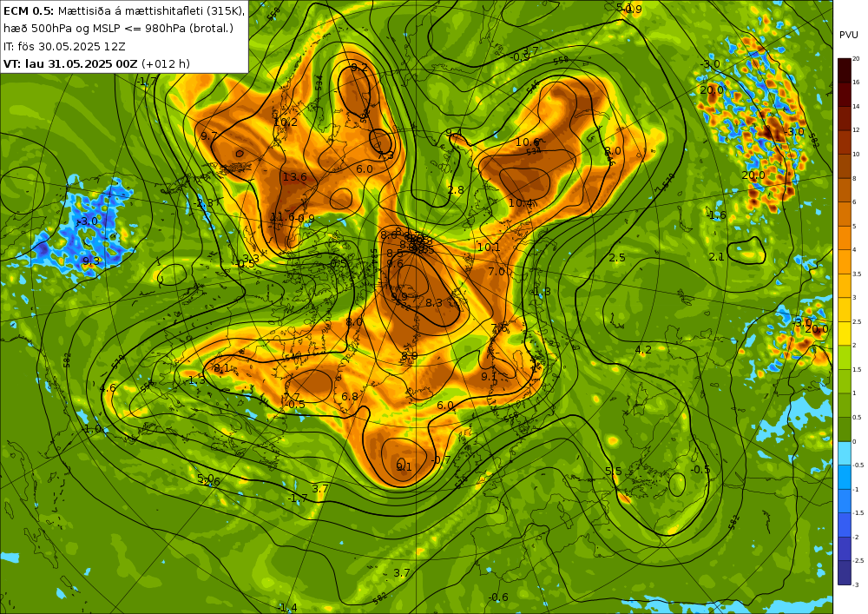Click the '-2.5' tick label on the PVU scale

858,561
